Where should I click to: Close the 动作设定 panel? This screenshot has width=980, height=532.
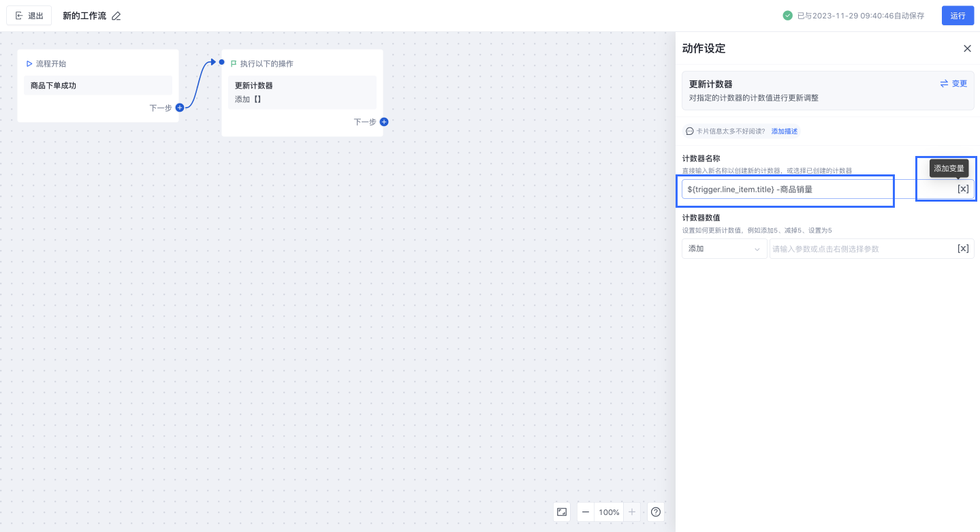pyautogui.click(x=967, y=48)
